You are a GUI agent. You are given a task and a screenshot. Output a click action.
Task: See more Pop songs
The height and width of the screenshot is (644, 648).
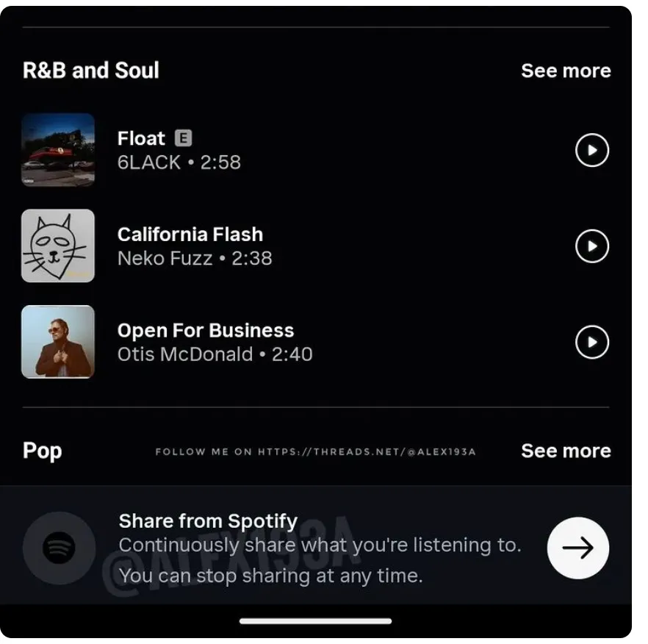[566, 451]
